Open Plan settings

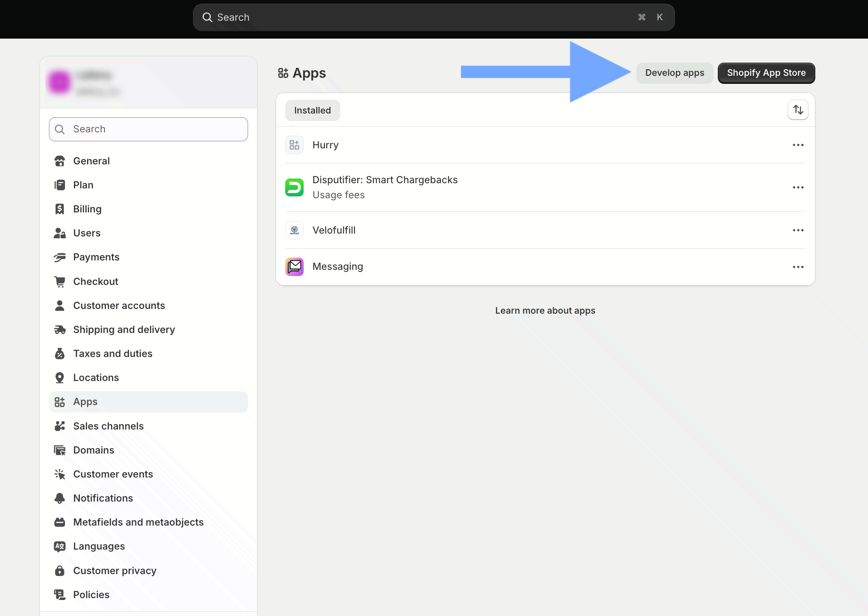(x=148, y=185)
